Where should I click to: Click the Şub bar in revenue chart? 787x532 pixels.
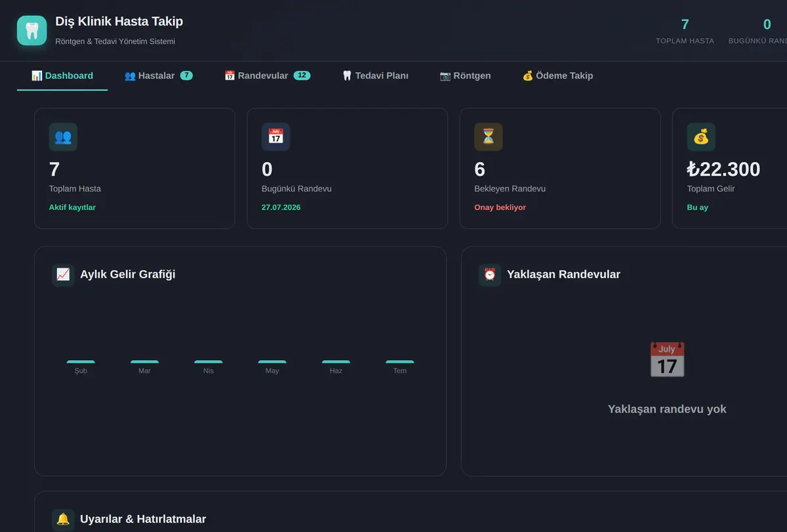click(81, 362)
